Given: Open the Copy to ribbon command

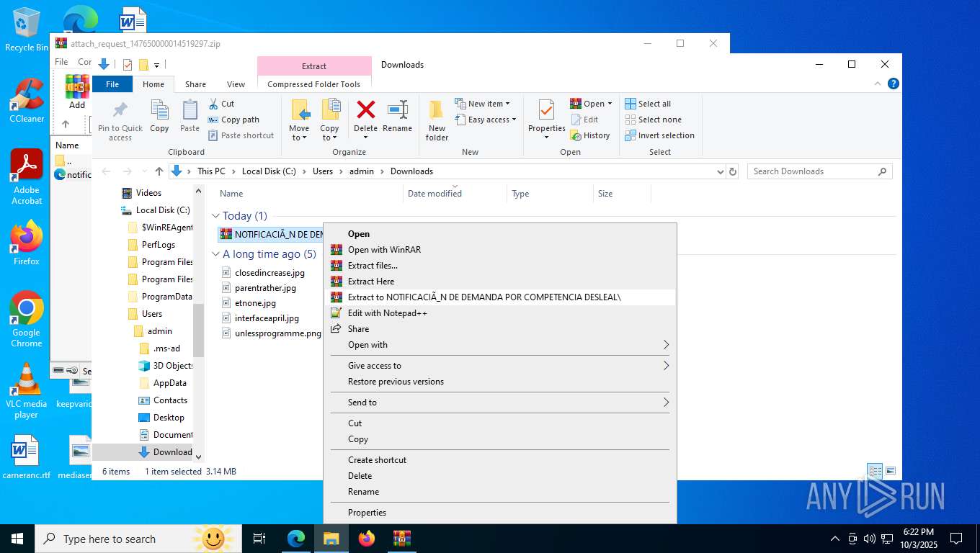Looking at the screenshot, I should [x=329, y=120].
